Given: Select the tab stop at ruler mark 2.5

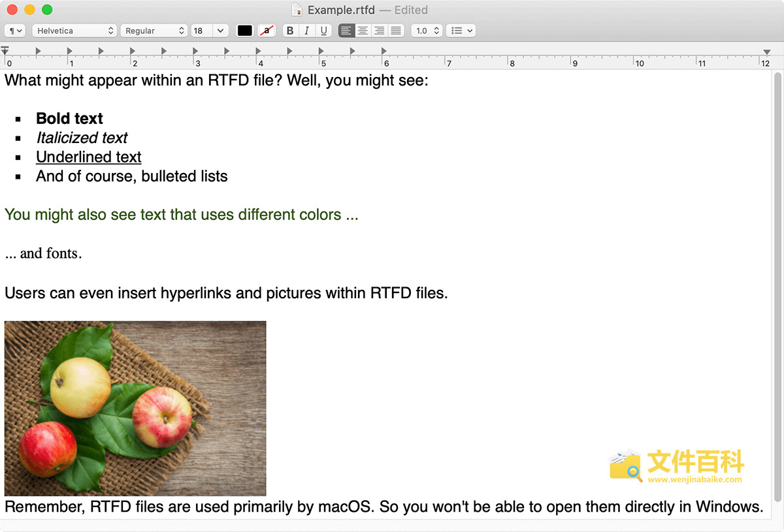Looking at the screenshot, I should pos(164,51).
